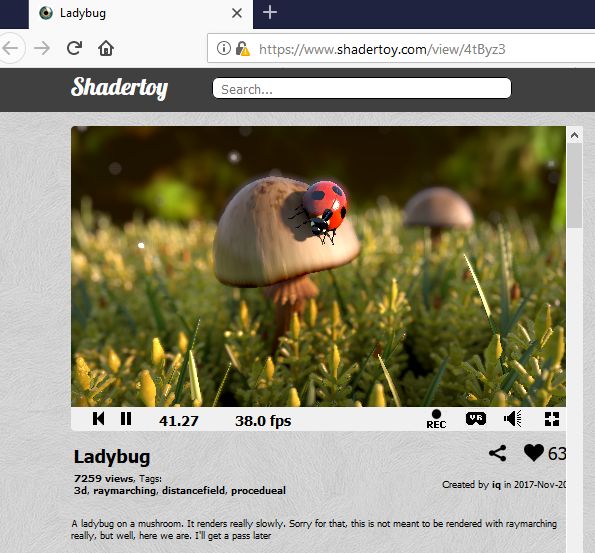
Task: Close the Ladybug tab
Action: pyautogui.click(x=237, y=13)
